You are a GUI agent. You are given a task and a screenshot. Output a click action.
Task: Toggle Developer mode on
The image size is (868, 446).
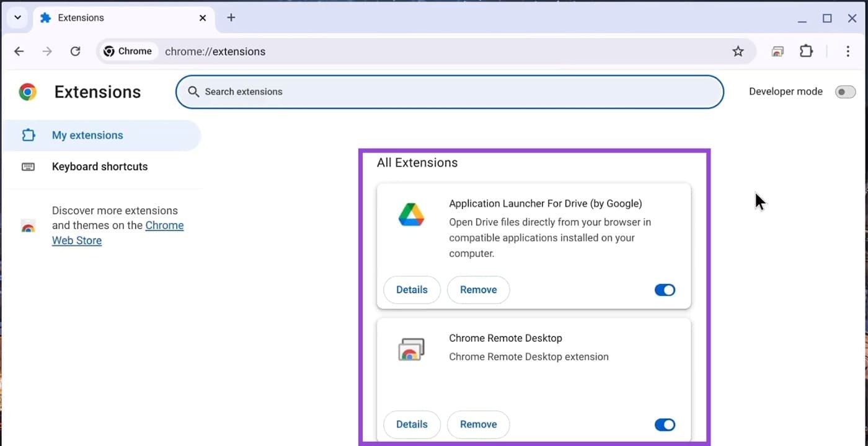tap(845, 92)
